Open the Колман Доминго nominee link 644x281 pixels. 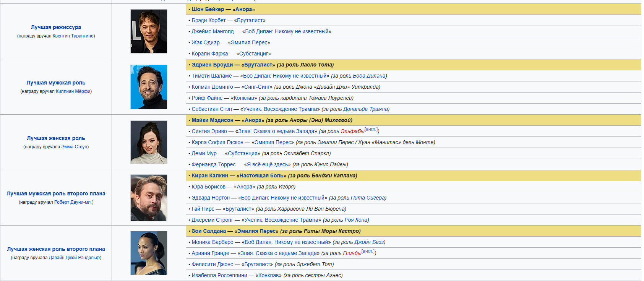coord(213,87)
